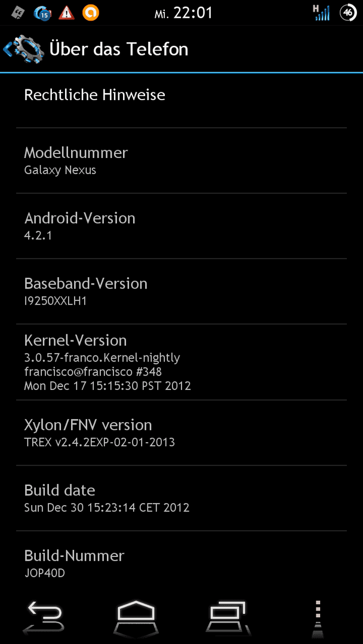The height and width of the screenshot is (644, 363).
Task: Tap the Home navigation button
Action: click(136, 615)
